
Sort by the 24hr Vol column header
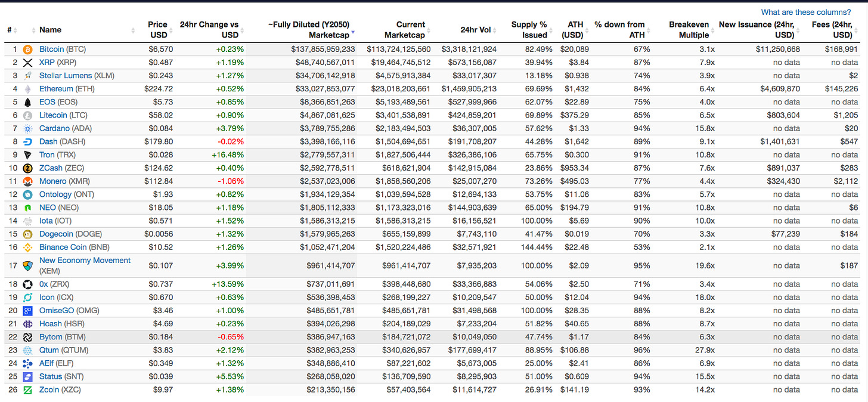tap(476, 30)
